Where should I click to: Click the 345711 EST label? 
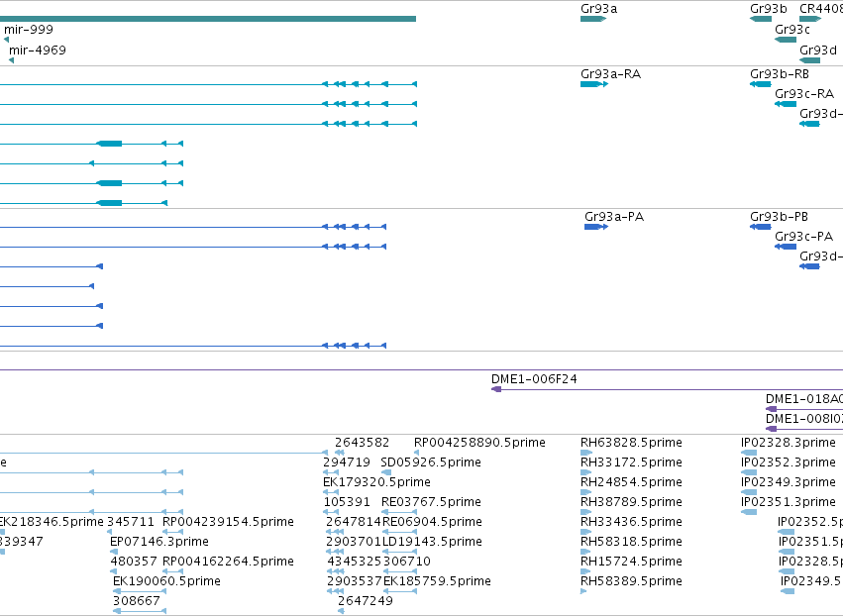tap(131, 522)
